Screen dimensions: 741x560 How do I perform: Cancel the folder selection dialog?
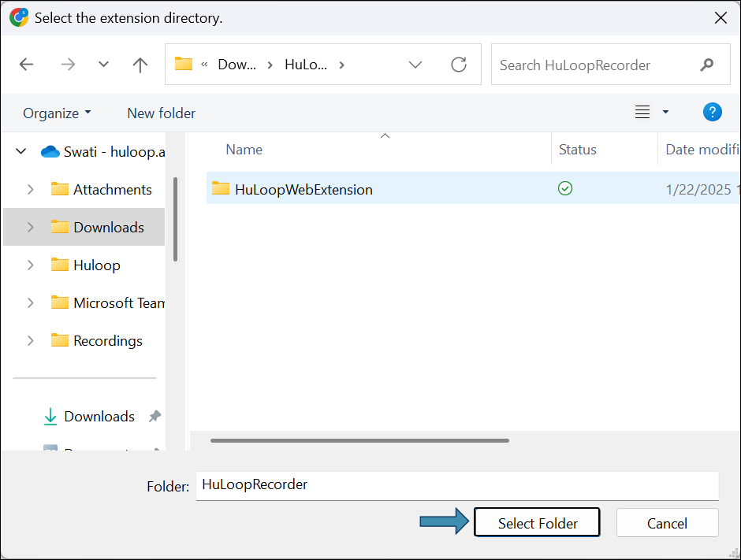coord(667,523)
